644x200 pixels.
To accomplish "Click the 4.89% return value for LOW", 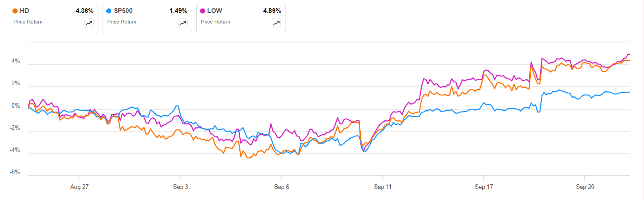I will [272, 11].
